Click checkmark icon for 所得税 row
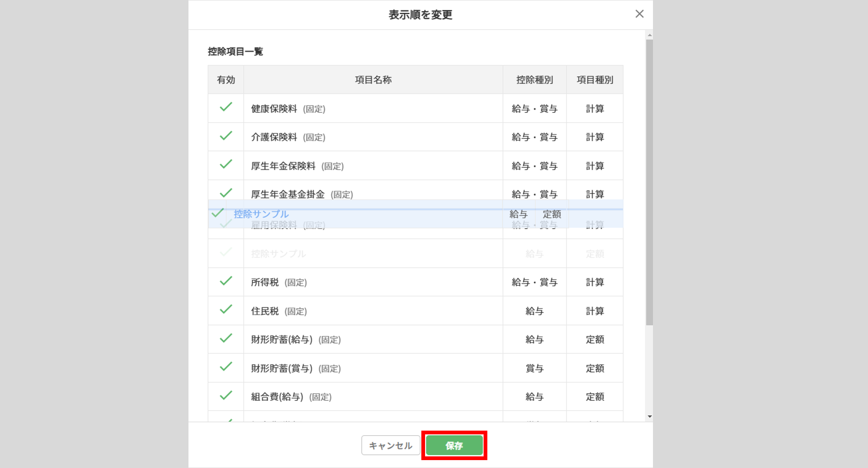Image resolution: width=868 pixels, height=468 pixels. (x=226, y=282)
